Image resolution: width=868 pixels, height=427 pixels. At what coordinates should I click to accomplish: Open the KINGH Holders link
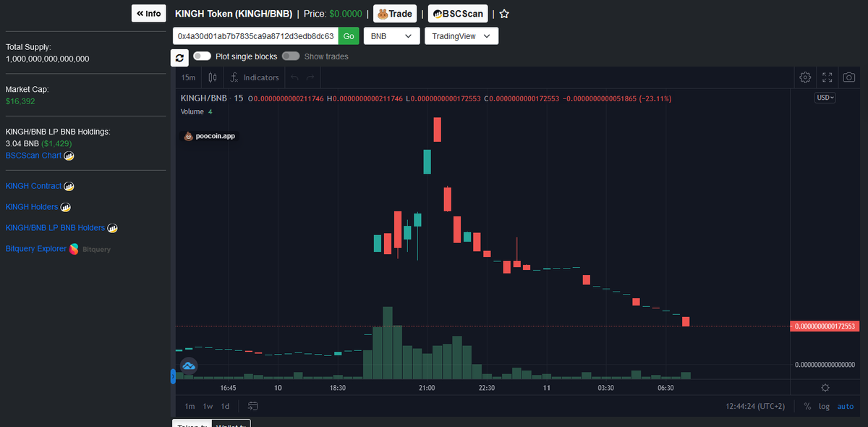click(32, 207)
